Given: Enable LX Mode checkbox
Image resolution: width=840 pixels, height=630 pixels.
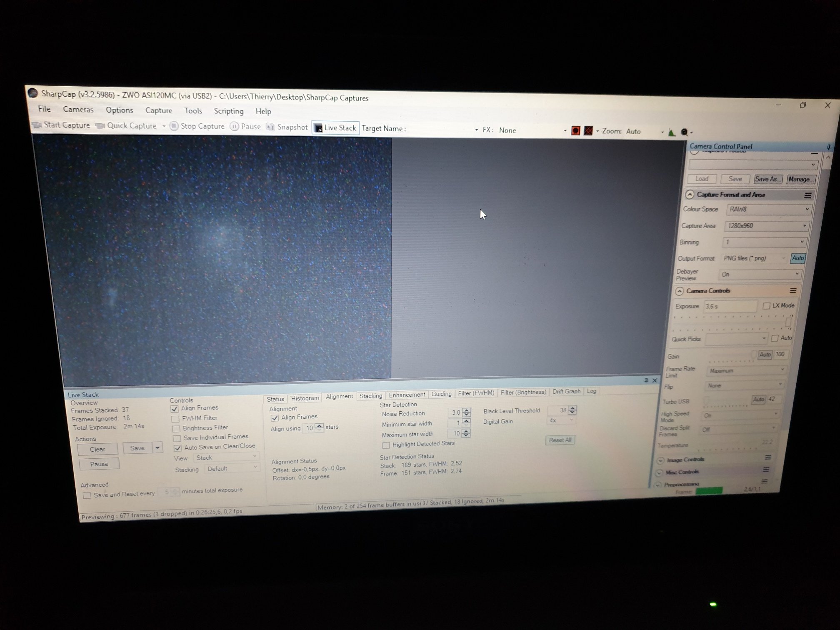Looking at the screenshot, I should 766,306.
